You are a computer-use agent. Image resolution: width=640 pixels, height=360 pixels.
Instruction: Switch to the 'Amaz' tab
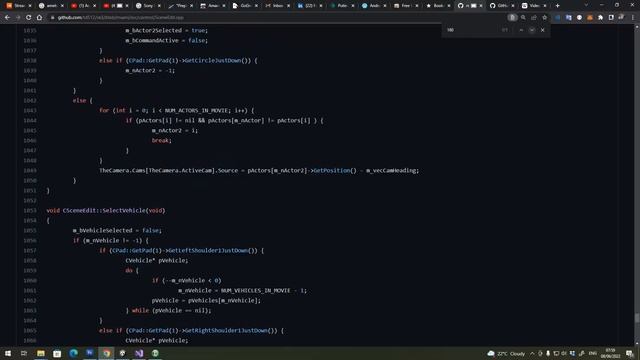(x=212, y=6)
